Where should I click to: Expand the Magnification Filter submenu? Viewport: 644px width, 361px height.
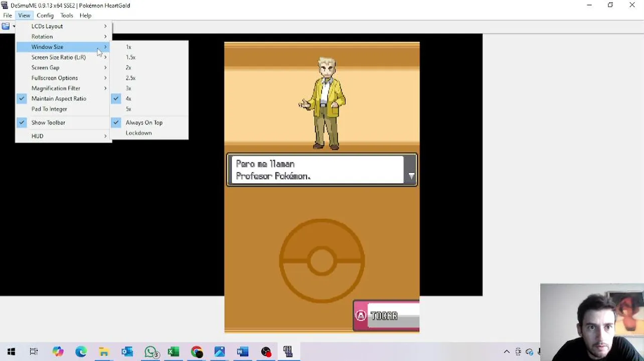pyautogui.click(x=63, y=88)
